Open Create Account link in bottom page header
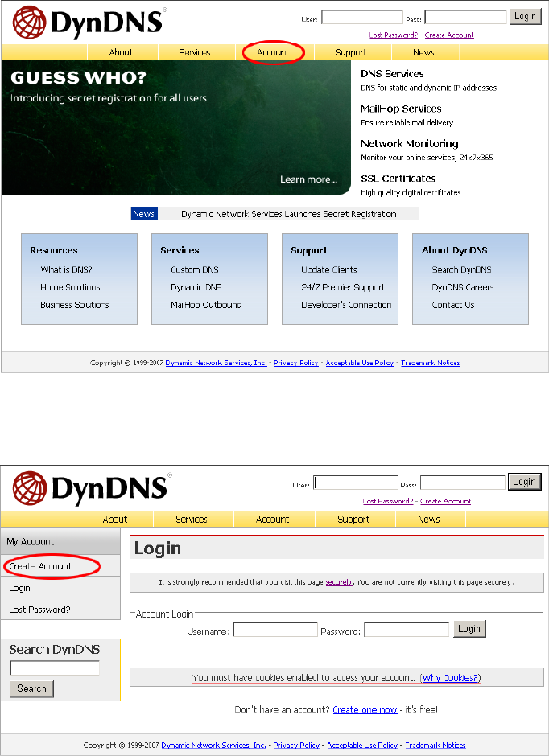 pos(446,501)
